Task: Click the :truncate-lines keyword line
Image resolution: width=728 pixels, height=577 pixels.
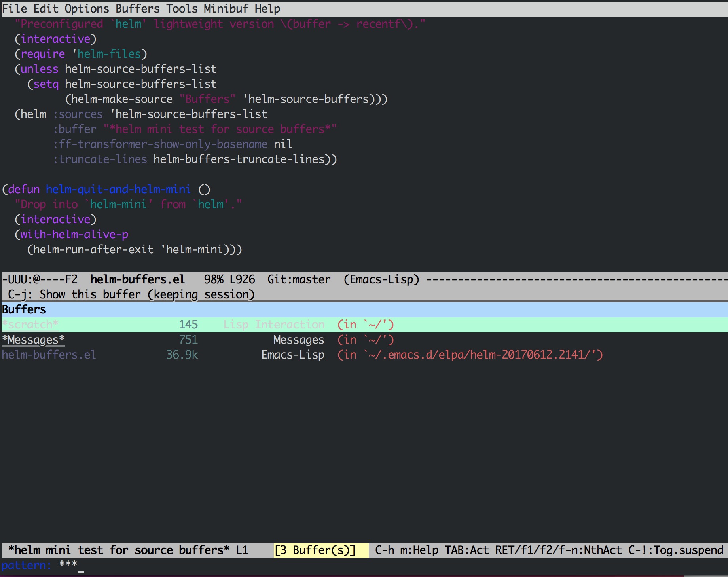Action: click(195, 159)
